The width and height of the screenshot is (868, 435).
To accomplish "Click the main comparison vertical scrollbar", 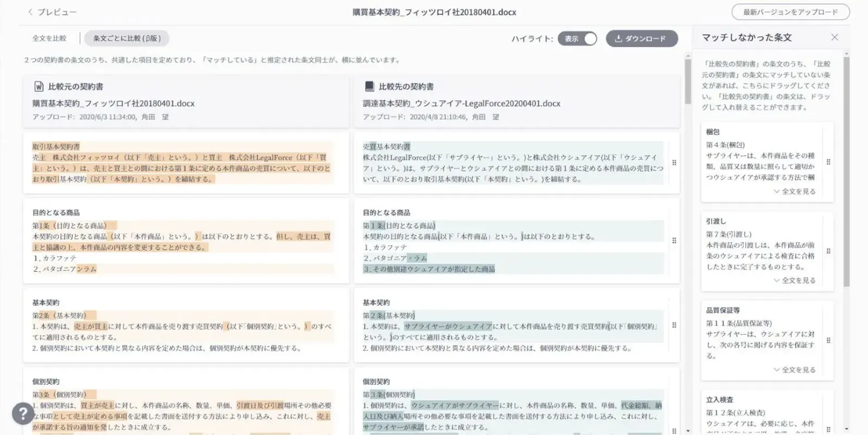I will pos(688,81).
